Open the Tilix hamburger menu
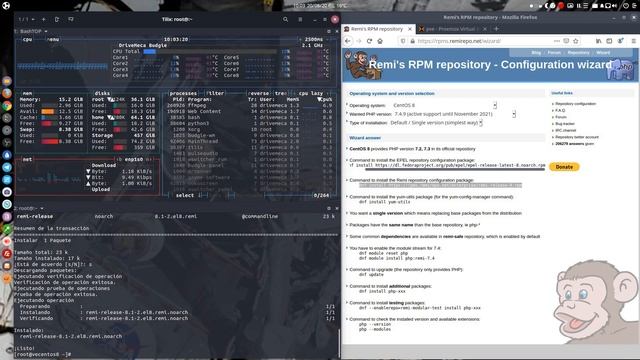 300,19
